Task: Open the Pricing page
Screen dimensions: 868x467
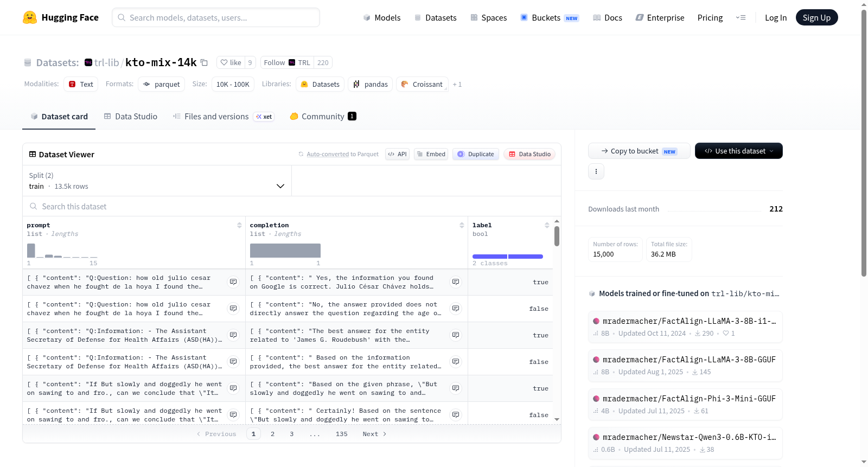Action: 710,17
